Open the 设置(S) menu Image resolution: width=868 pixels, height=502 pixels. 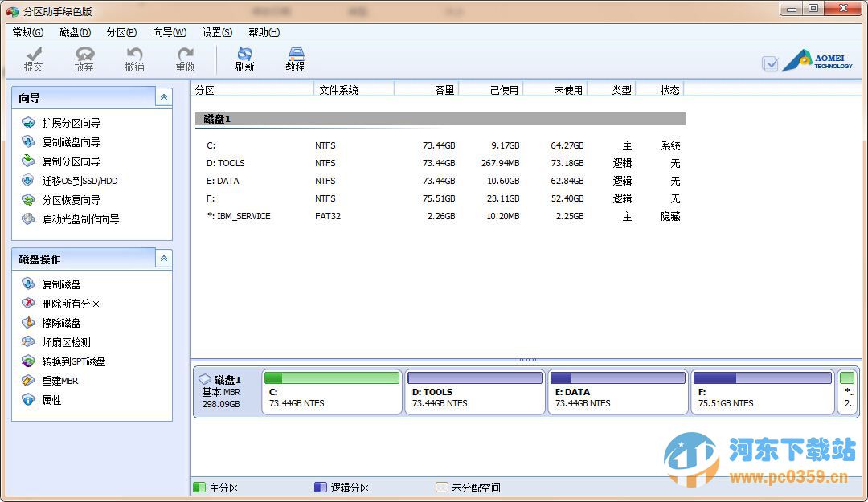click(x=217, y=32)
